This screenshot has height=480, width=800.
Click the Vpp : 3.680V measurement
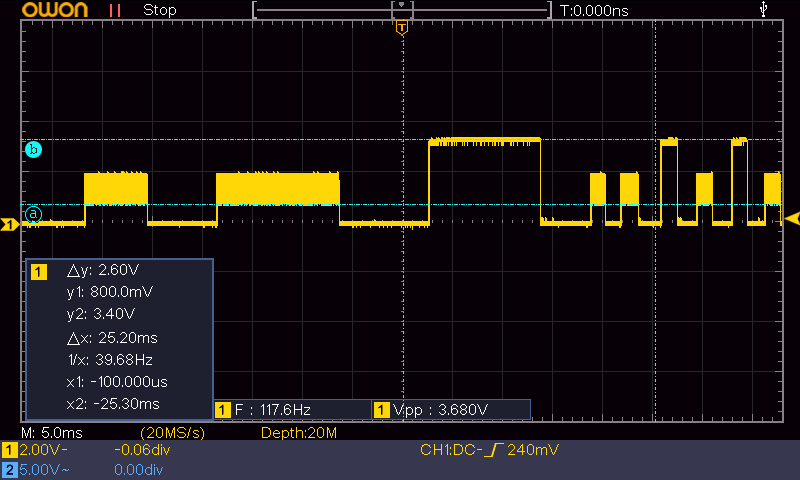[x=440, y=410]
